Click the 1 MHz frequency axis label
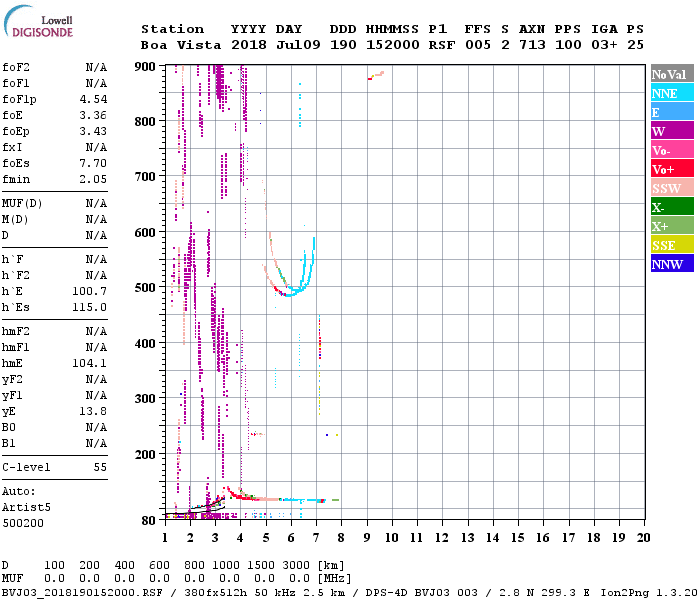Screen dimensions: 700x600 tap(165, 538)
